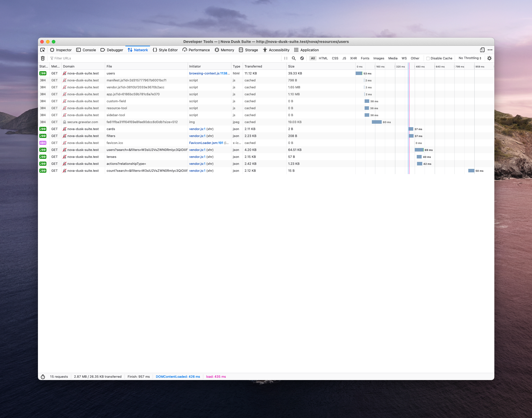Toggle Responsive Design Mode

(x=482, y=50)
